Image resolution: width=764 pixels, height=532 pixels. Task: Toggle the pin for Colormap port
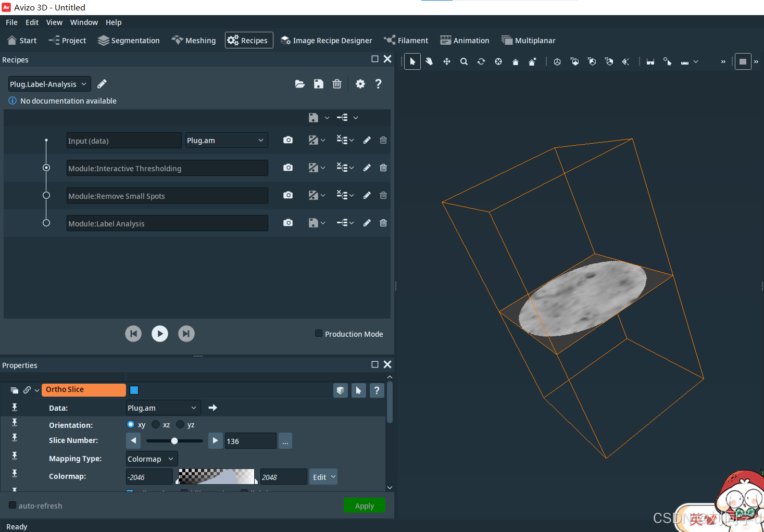[x=15, y=473]
